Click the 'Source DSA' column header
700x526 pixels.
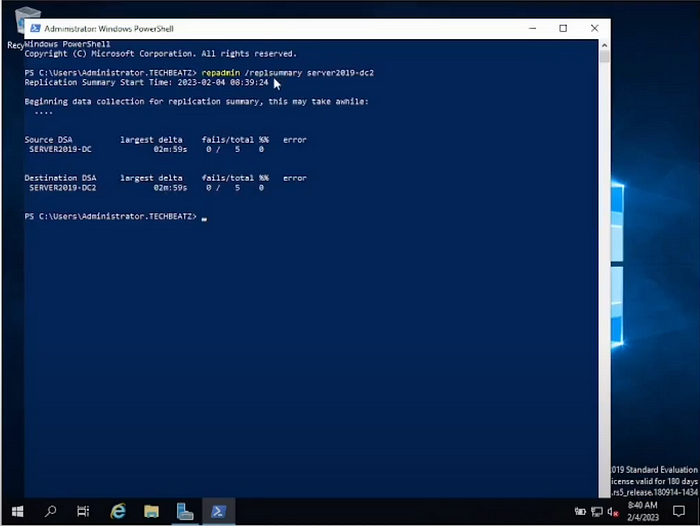[x=48, y=140]
